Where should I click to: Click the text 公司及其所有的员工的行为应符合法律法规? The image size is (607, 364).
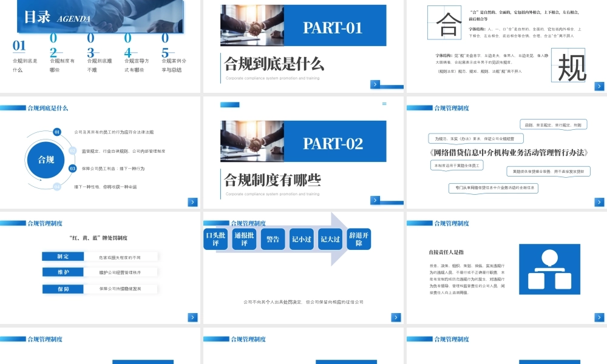click(x=114, y=132)
